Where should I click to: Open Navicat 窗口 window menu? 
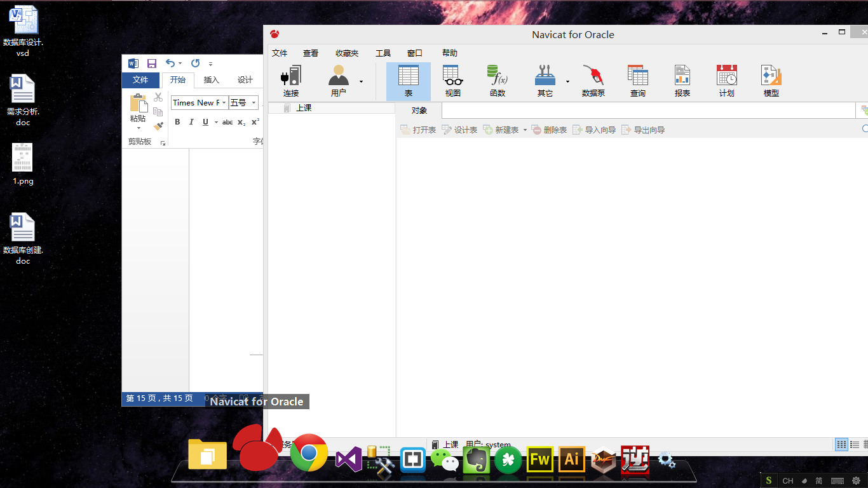pos(415,53)
